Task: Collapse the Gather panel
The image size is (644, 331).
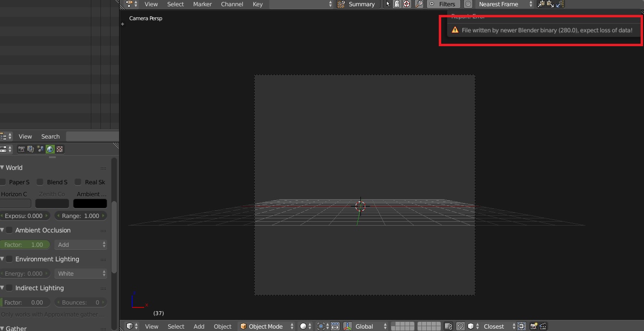Action: tap(2, 329)
